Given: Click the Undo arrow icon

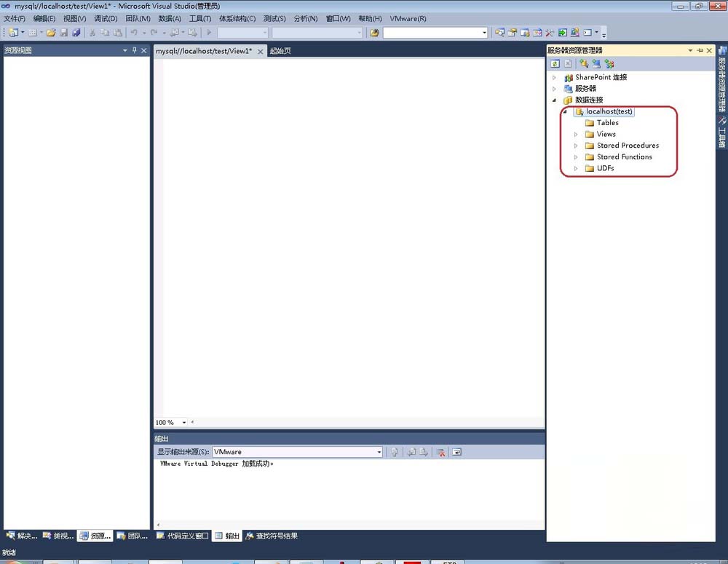Looking at the screenshot, I should pos(134,33).
